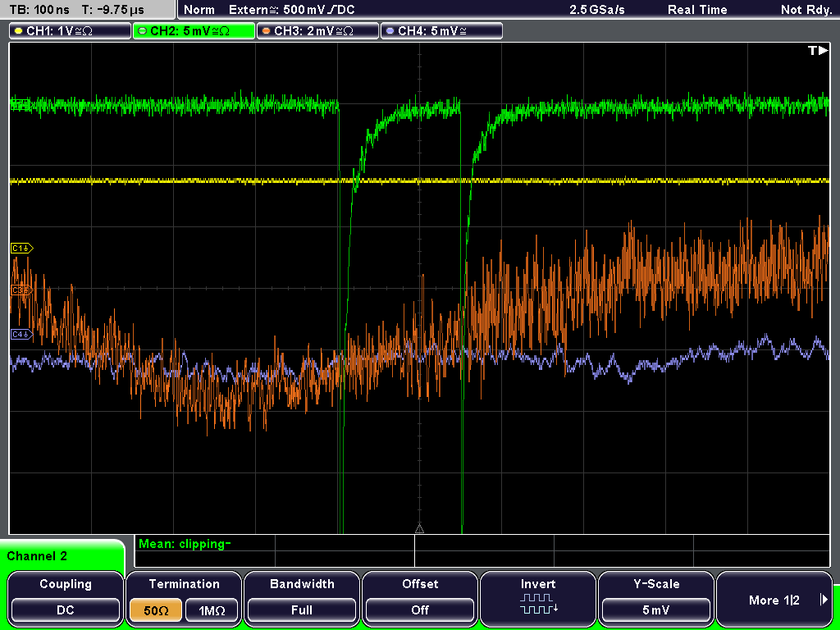Click the Real Time acquisition label
This screenshot has width=840, height=630.
click(x=697, y=10)
